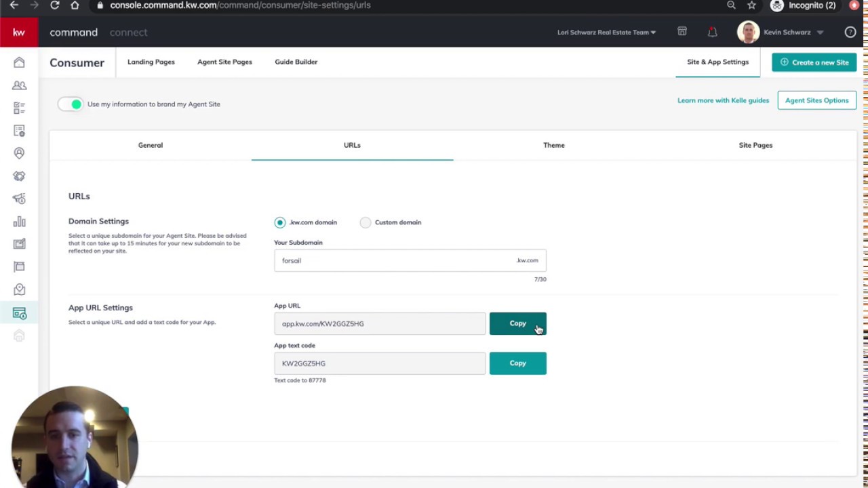Click the red browser update icon
This screenshot has width=868, height=488.
coord(854,5)
